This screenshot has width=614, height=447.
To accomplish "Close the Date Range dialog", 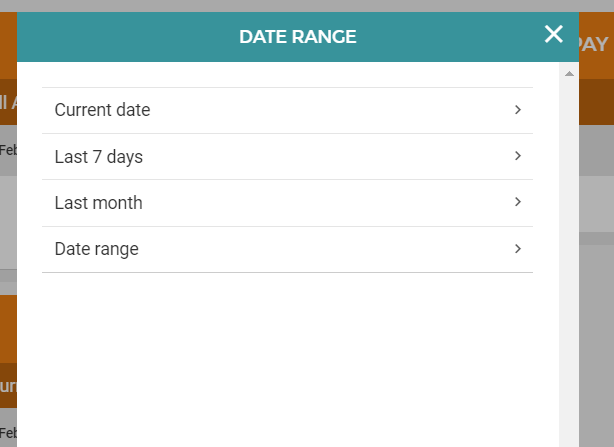I will point(554,35).
